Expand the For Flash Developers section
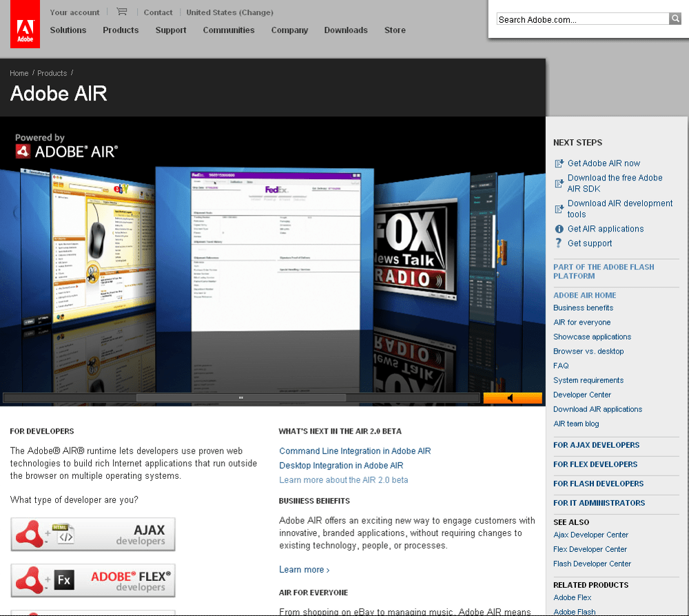Viewport: 689px width, 616px height. 598,484
